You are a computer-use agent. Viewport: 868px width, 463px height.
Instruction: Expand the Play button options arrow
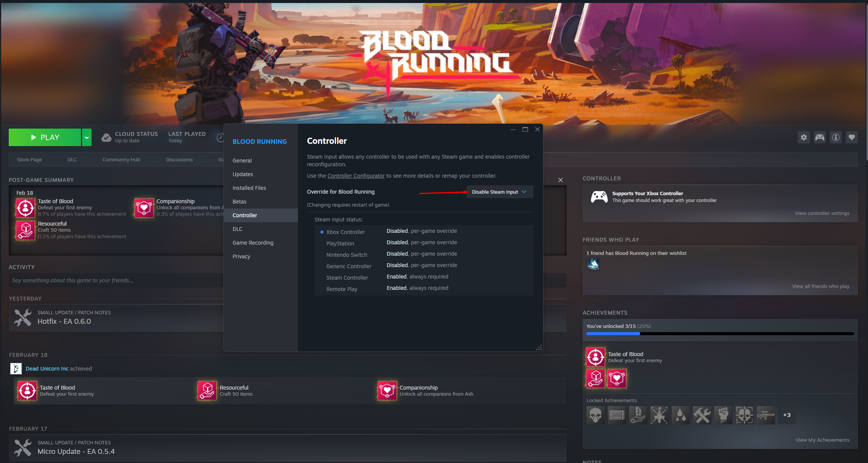click(x=87, y=137)
